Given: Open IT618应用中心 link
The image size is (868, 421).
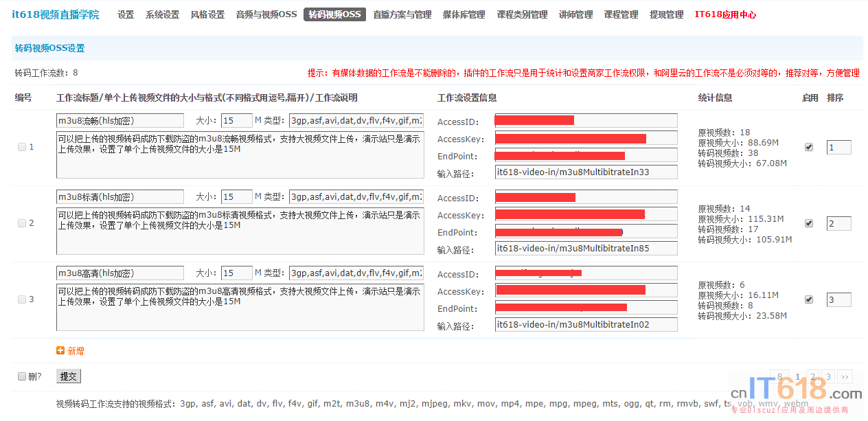Looking at the screenshot, I should pyautogui.click(x=725, y=14).
